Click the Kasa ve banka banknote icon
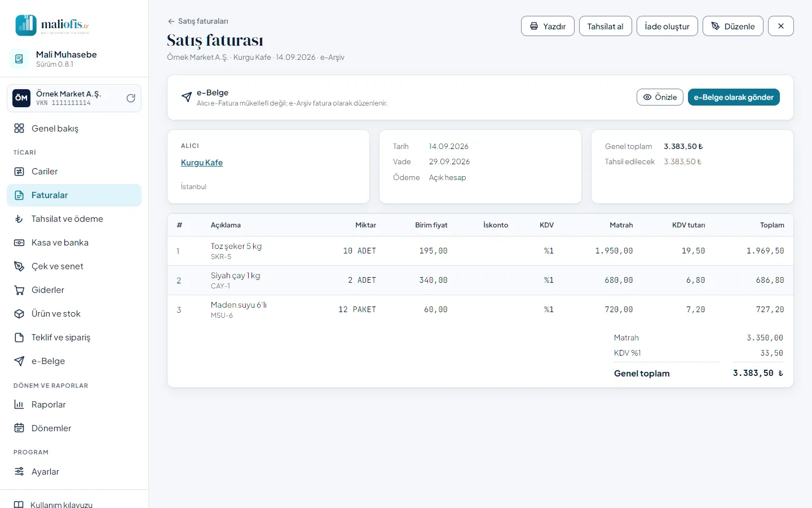 pos(19,243)
